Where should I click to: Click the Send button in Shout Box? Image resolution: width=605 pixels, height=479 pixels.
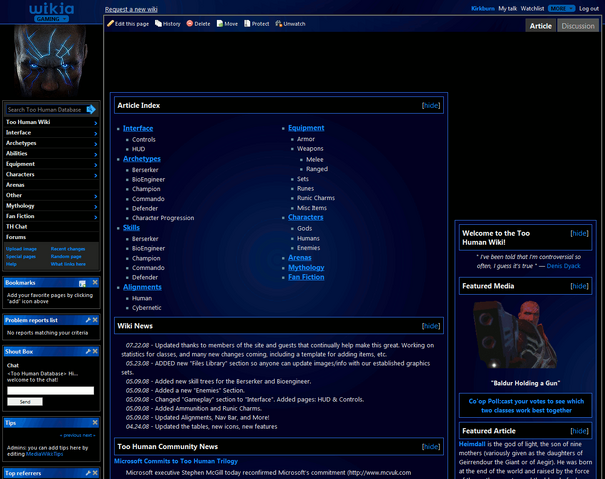pyautogui.click(x=25, y=402)
